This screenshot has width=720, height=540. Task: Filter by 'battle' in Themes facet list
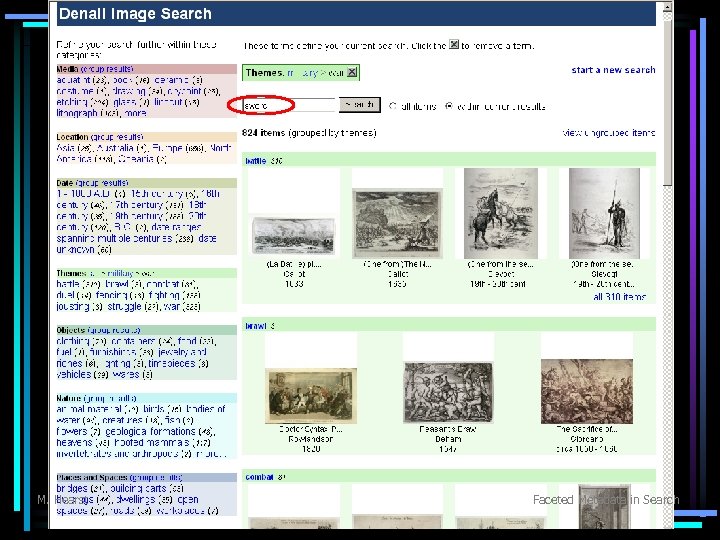[68, 284]
